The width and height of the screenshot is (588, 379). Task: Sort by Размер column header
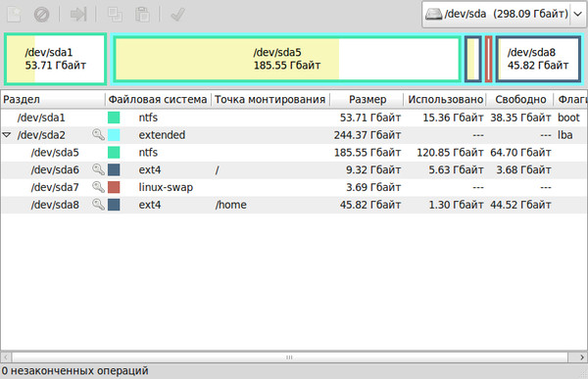tap(367, 99)
